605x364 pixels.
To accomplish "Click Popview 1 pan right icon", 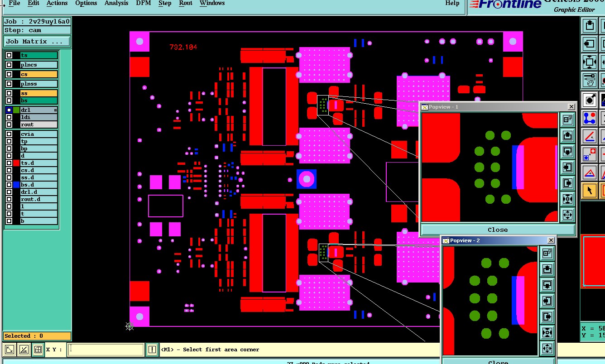I will coord(567,183).
